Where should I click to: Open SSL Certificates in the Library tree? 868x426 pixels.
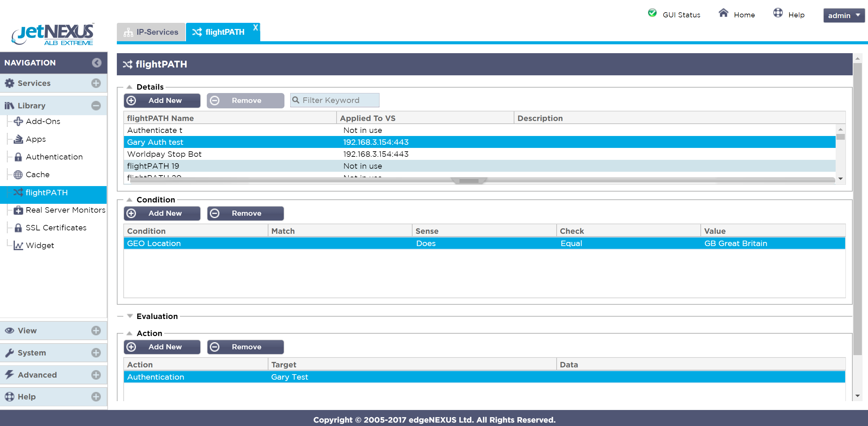56,228
